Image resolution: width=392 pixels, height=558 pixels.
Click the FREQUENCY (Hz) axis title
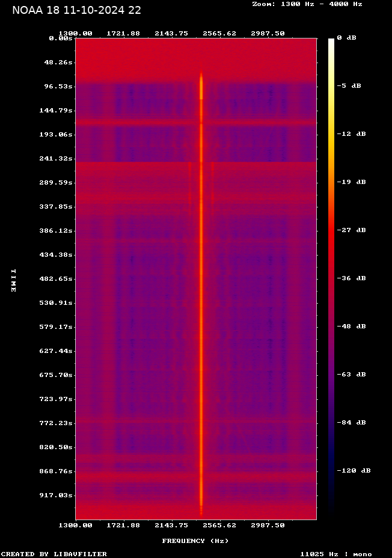(x=195, y=541)
